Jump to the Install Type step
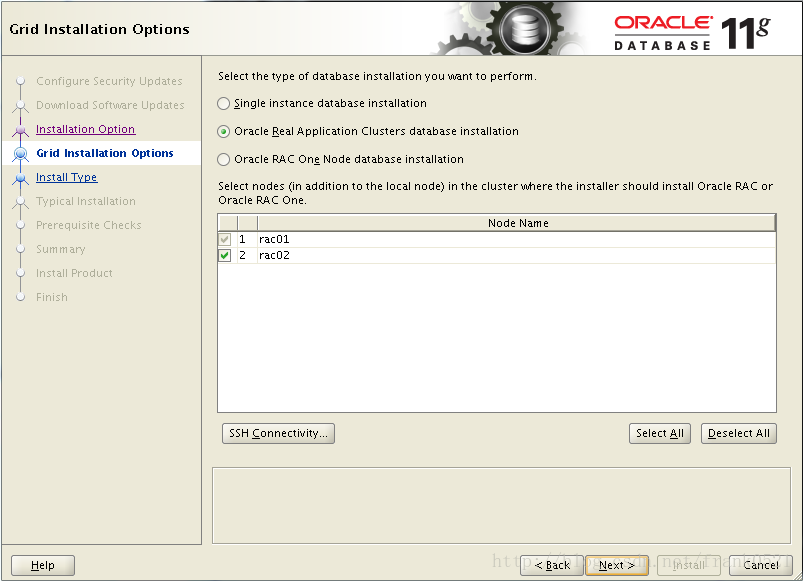803x581 pixels. 67,177
